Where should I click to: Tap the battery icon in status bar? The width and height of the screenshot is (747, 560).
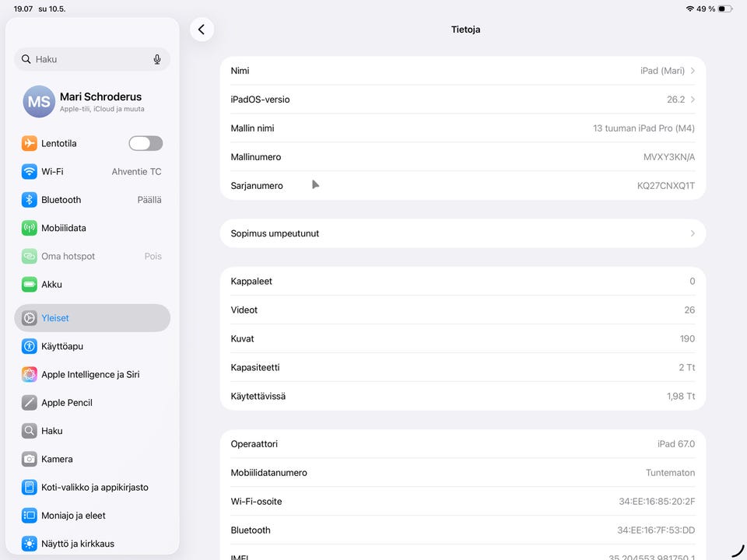click(725, 9)
